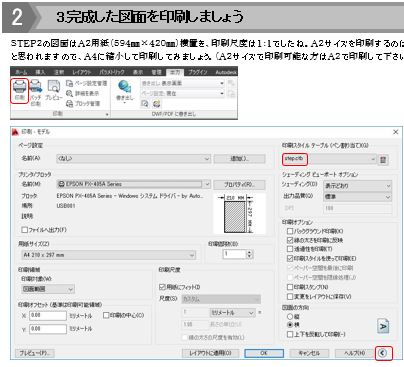
Task: Open plot style table step.ctb dropdown
Action: (329, 159)
